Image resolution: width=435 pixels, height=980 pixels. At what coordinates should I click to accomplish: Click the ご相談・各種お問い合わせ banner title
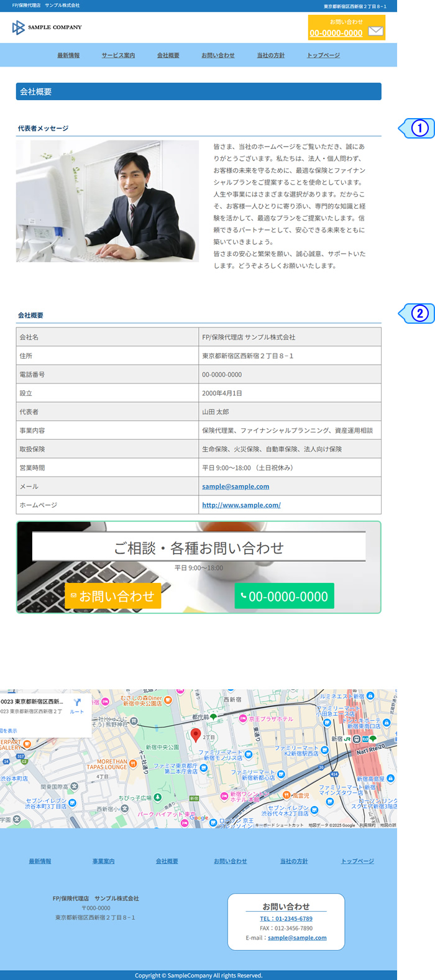tap(199, 547)
